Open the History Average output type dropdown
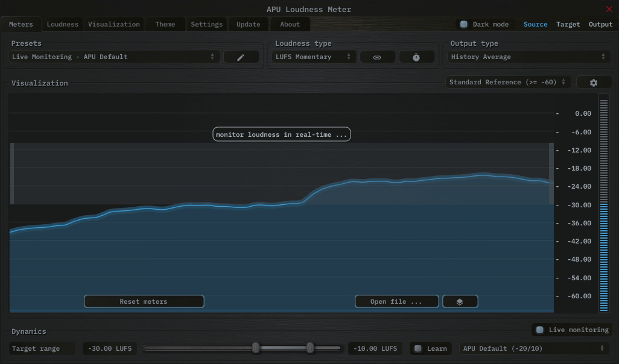Image resolution: width=619 pixels, height=364 pixels. (527, 57)
